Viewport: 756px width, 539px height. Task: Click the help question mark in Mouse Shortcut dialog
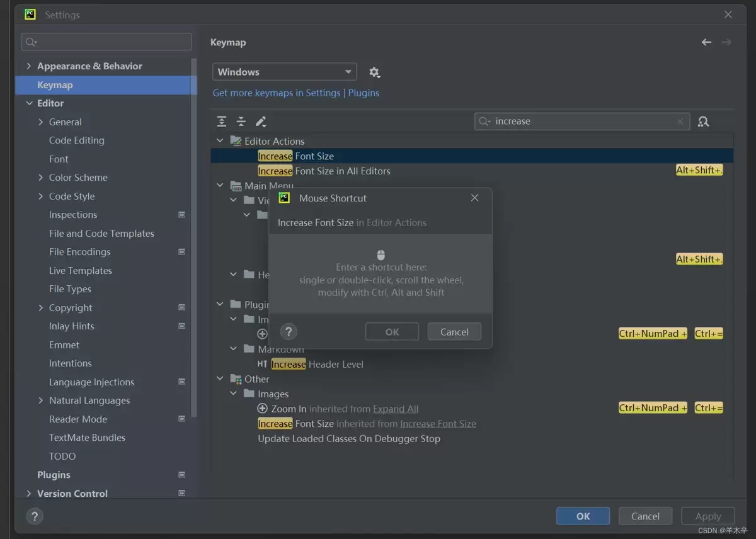pos(288,332)
